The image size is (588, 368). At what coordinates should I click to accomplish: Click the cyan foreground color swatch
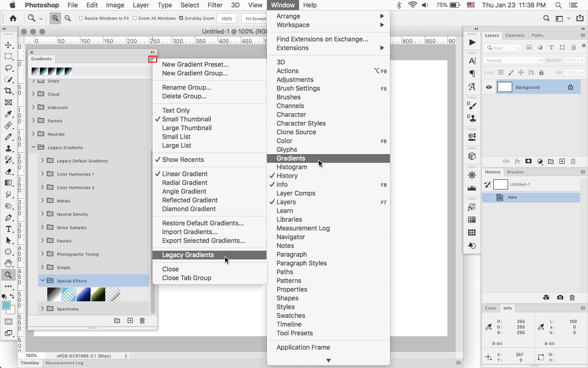(x=6, y=305)
